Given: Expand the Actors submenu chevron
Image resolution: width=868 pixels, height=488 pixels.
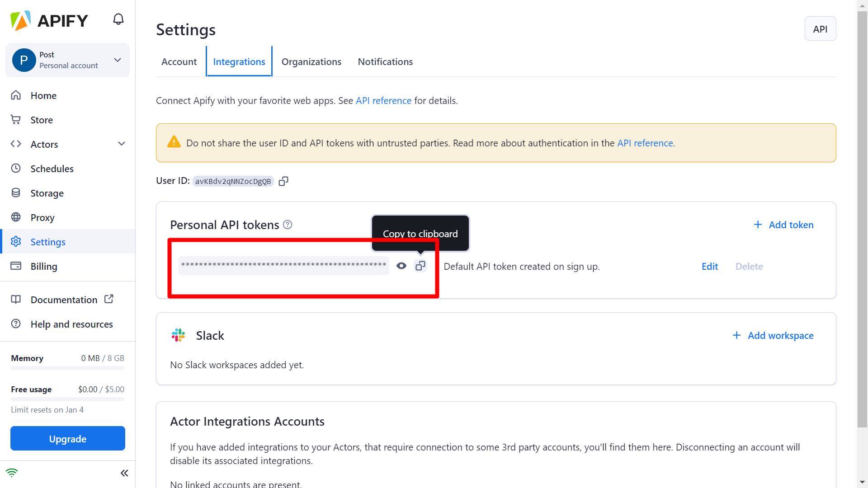Looking at the screenshot, I should pos(121,144).
